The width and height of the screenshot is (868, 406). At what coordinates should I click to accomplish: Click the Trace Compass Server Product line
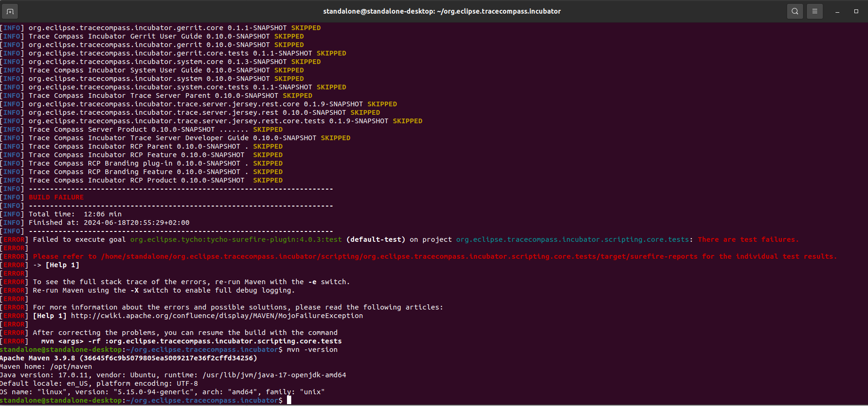pos(142,129)
